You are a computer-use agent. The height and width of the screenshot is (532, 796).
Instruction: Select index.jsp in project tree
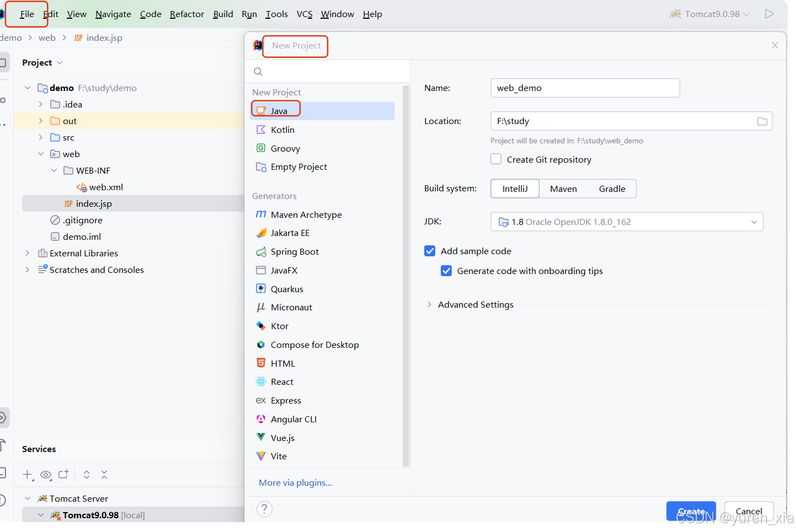click(x=94, y=203)
